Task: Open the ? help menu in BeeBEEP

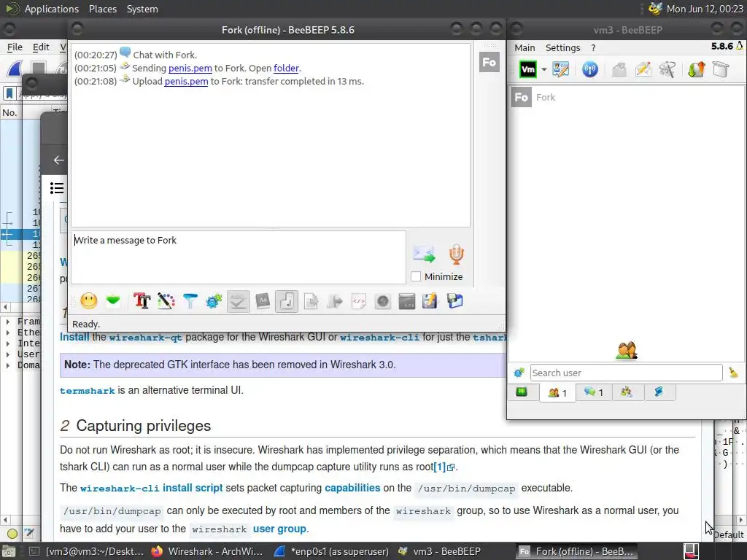Action: pyautogui.click(x=593, y=47)
